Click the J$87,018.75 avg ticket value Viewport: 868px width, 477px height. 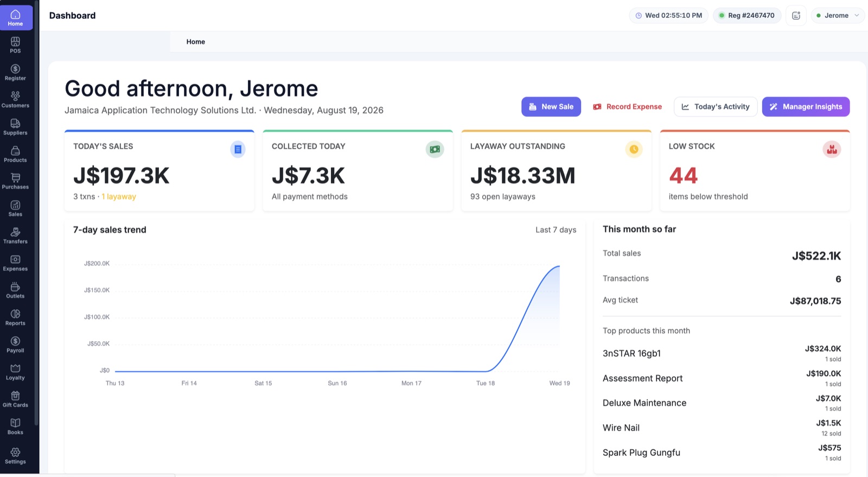[815, 301]
